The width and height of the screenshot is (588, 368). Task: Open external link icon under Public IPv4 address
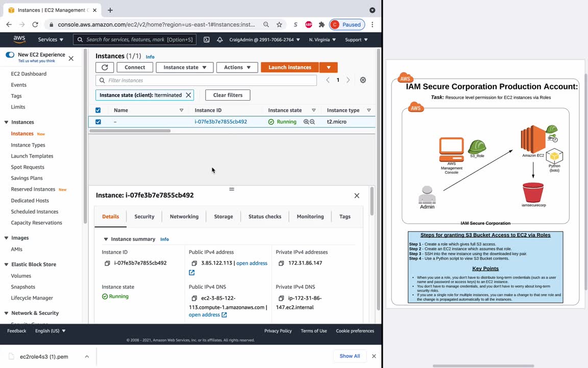coord(191,272)
